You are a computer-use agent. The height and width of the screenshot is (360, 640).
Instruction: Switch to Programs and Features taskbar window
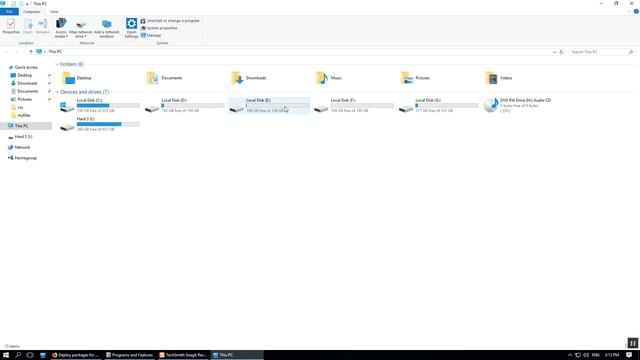129,355
